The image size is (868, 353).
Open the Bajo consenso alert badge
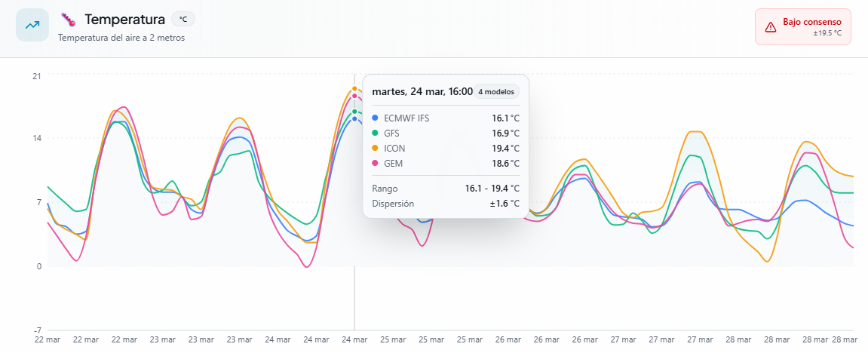point(802,27)
